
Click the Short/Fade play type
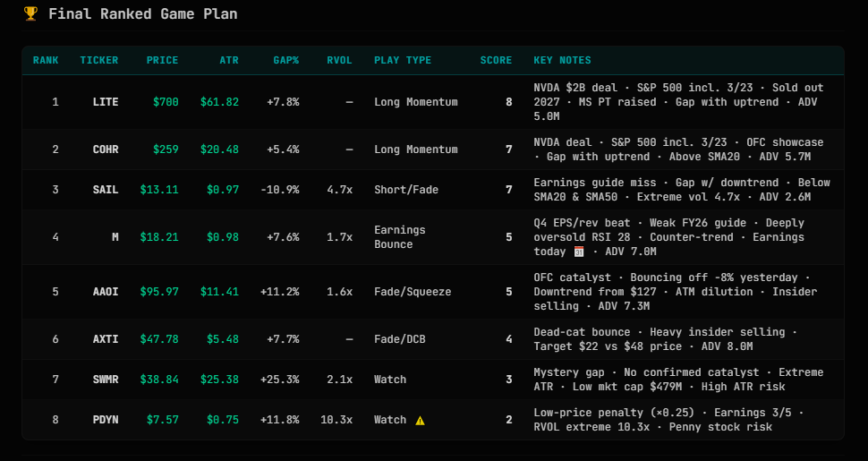(406, 190)
